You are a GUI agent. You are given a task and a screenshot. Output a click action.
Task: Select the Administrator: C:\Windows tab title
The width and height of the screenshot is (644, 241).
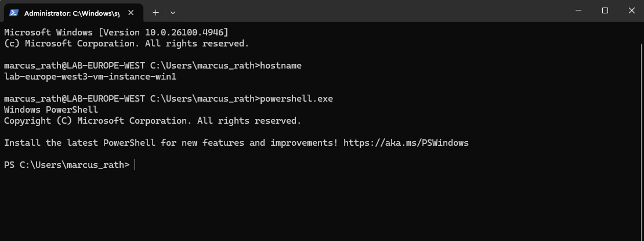(x=72, y=13)
